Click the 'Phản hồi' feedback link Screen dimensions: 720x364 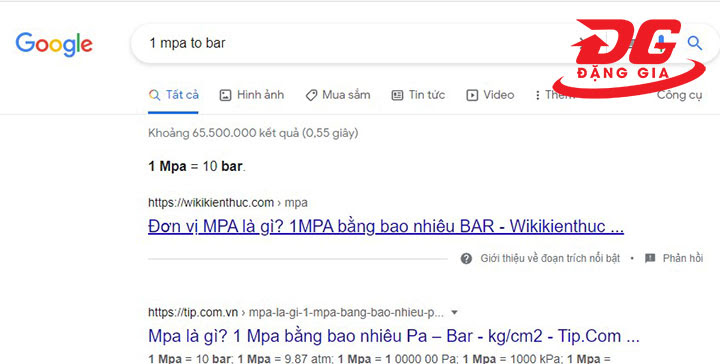click(x=683, y=258)
